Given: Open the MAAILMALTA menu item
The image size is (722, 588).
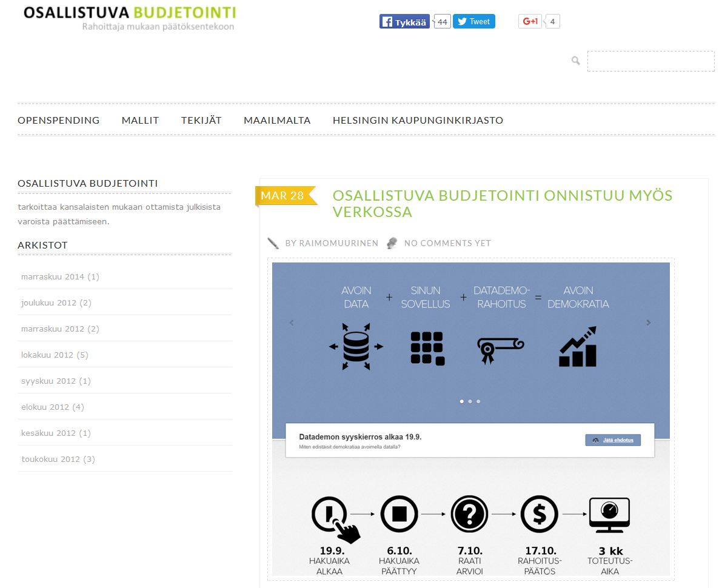Looking at the screenshot, I should pos(277,120).
